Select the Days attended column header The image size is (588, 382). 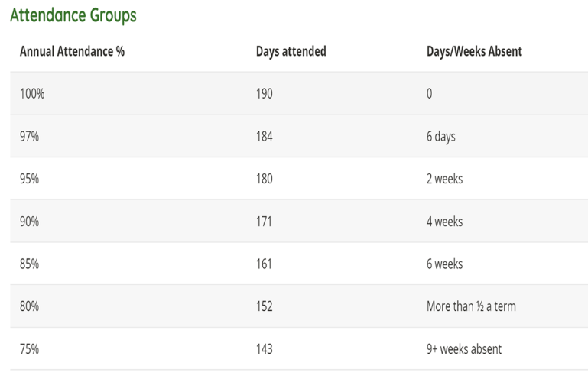(x=291, y=51)
